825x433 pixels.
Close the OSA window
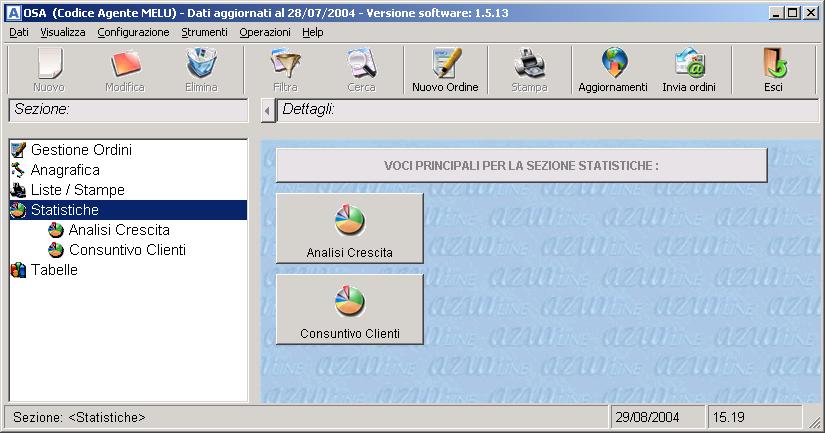pos(811,13)
